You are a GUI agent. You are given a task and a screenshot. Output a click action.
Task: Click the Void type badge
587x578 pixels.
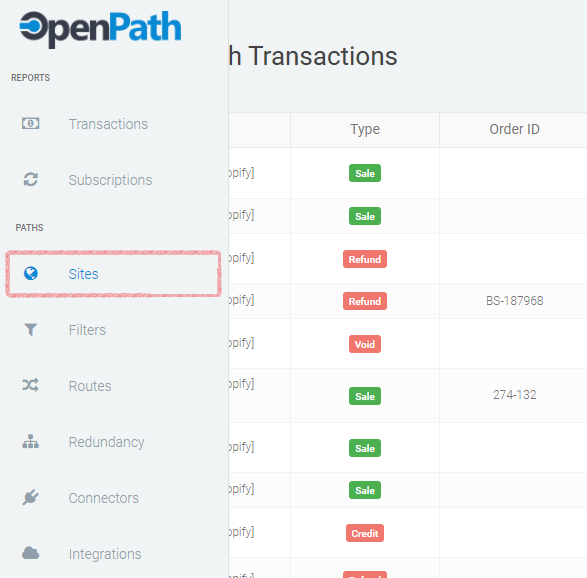[x=365, y=344]
